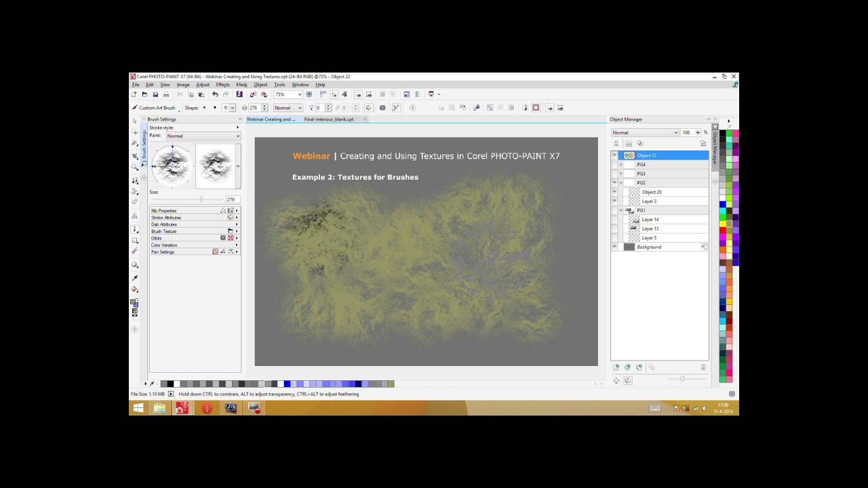The image size is (868, 488).
Task: Click the Stroke Attributes section header
Action: (x=194, y=218)
